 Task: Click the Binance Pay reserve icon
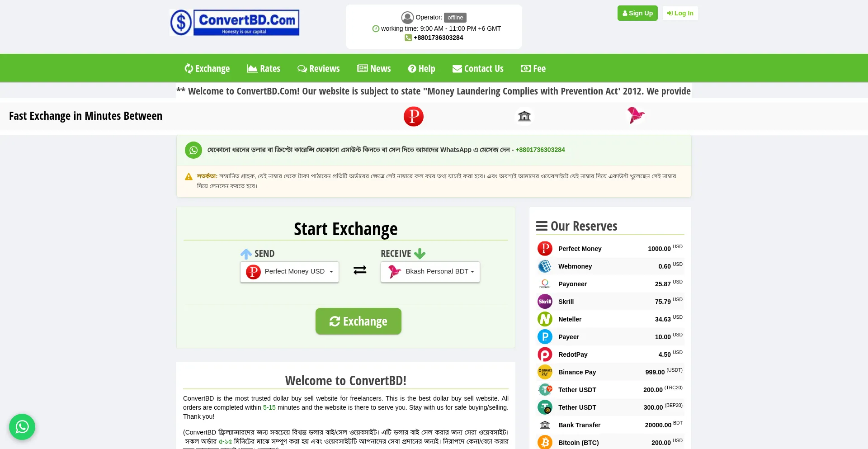pyautogui.click(x=545, y=372)
